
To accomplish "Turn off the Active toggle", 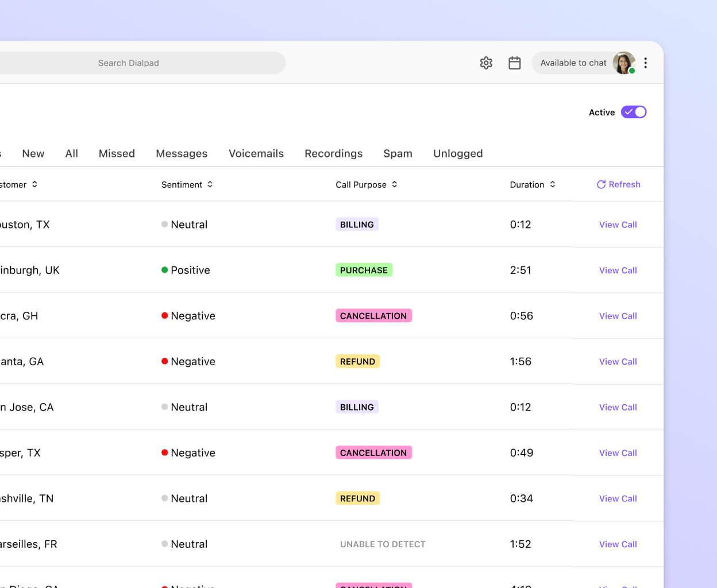I will coord(634,112).
